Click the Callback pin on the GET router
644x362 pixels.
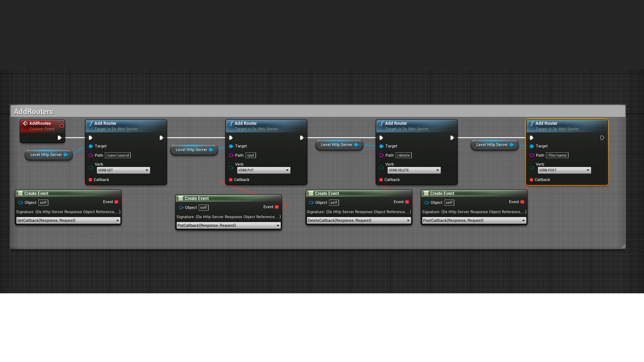coord(91,179)
